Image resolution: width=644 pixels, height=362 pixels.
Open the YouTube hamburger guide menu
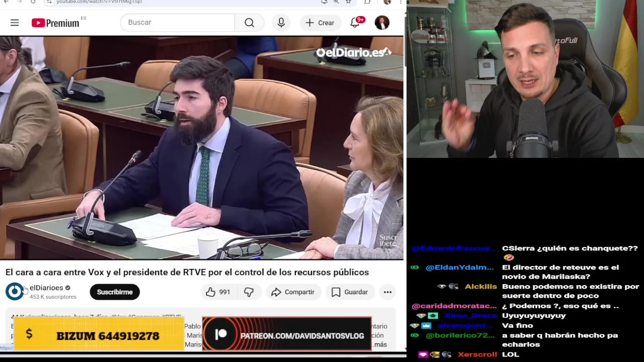[x=15, y=23]
